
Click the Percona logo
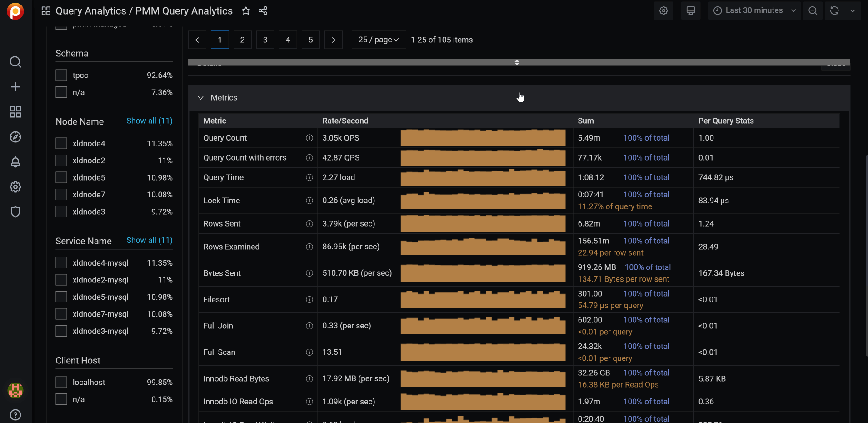coord(15,11)
